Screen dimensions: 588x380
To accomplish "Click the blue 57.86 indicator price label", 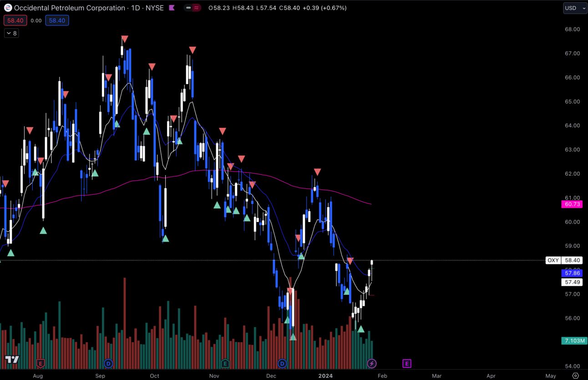I will tap(572, 273).
